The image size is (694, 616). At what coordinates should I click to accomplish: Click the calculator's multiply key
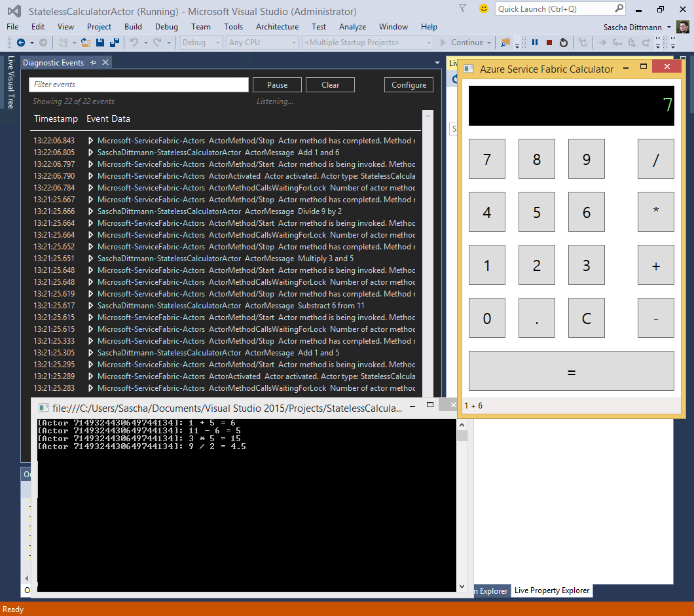pyautogui.click(x=655, y=211)
